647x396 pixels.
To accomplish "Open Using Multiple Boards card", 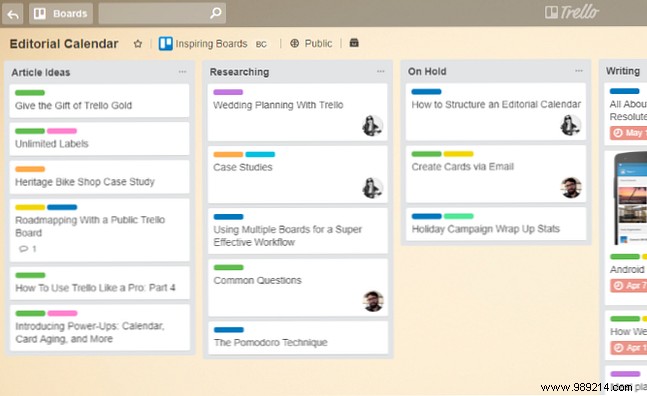I will (298, 231).
